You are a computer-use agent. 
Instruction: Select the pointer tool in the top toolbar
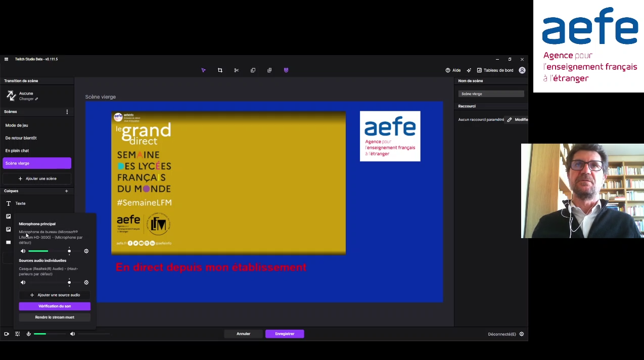tap(203, 70)
